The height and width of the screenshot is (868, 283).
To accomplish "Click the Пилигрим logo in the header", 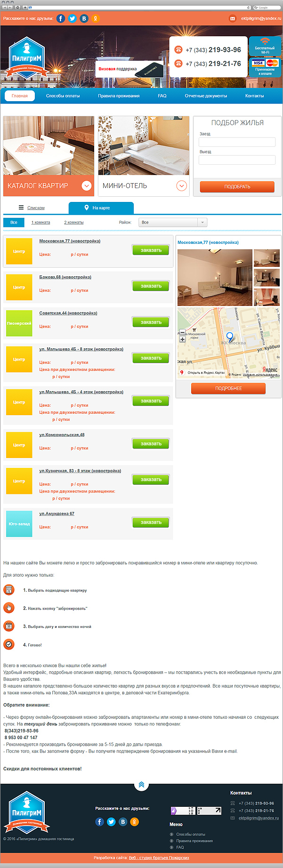I will pos(27,57).
